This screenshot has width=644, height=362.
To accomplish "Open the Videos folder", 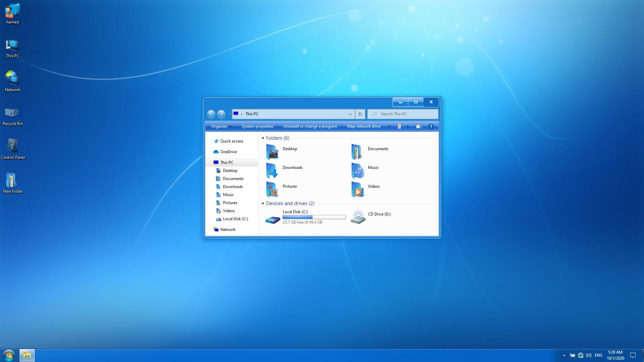I will (358, 189).
